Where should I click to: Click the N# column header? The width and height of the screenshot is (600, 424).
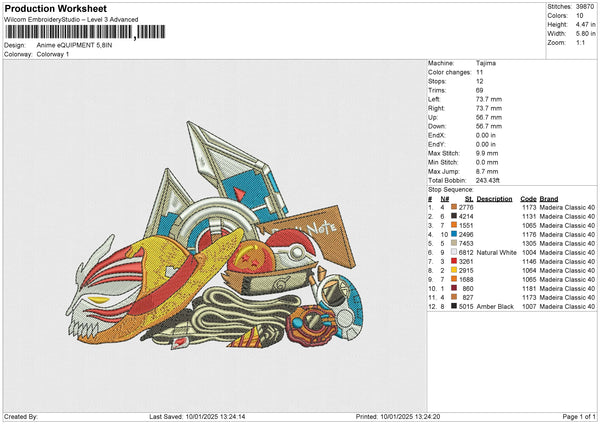[x=445, y=199]
